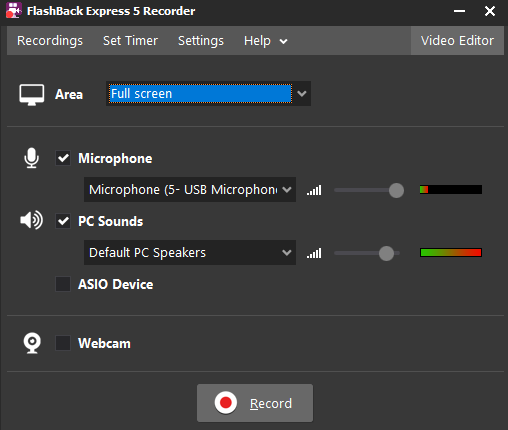Open the Area Full screen dropdown
This screenshot has height=430, width=508.
[208, 94]
